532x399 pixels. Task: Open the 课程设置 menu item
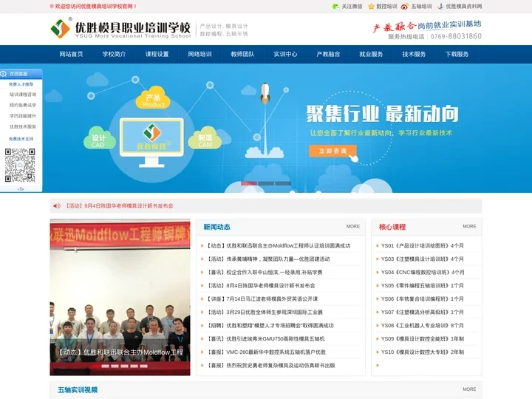157,54
